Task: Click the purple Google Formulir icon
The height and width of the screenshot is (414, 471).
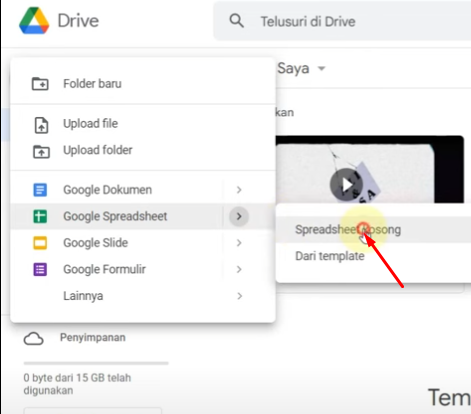Action: click(40, 269)
